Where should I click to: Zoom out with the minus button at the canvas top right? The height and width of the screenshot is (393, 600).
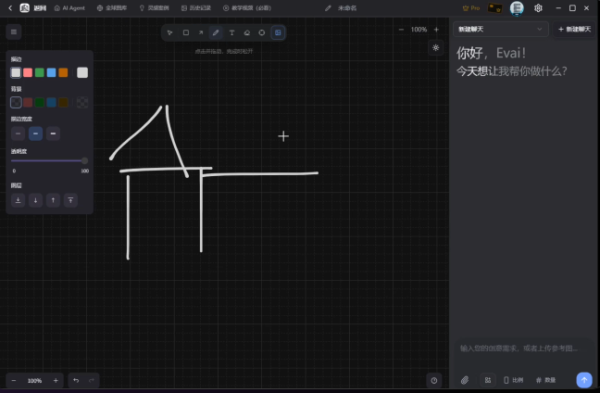tap(401, 29)
